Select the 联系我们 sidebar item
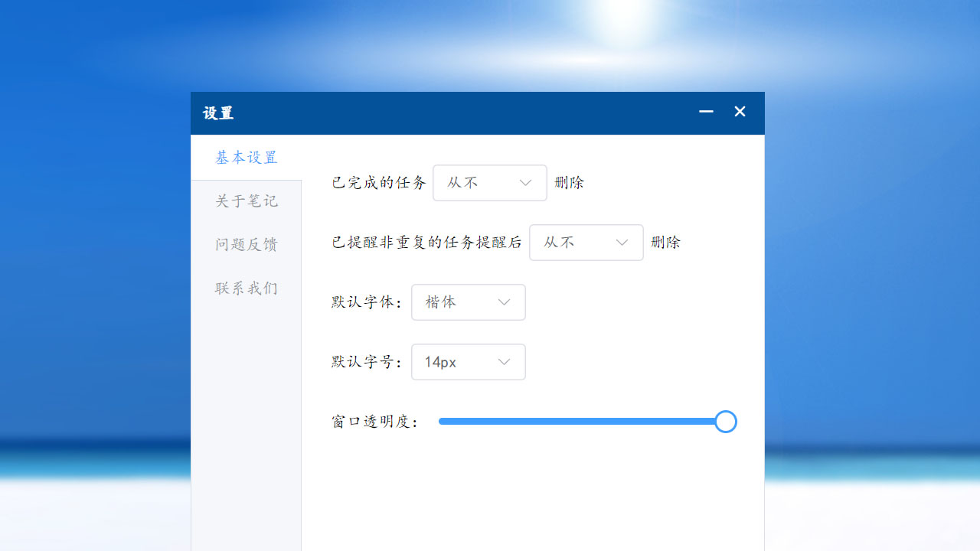The width and height of the screenshot is (980, 551). (x=246, y=288)
